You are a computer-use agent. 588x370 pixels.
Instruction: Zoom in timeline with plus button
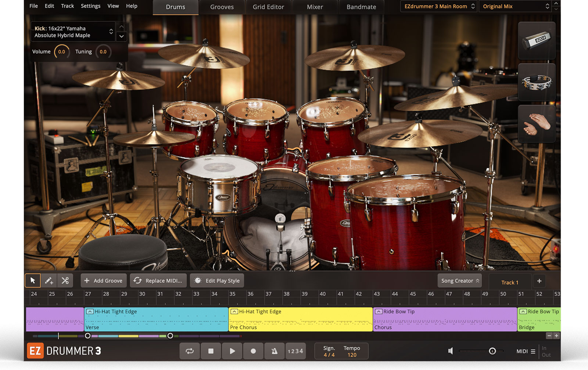point(556,335)
